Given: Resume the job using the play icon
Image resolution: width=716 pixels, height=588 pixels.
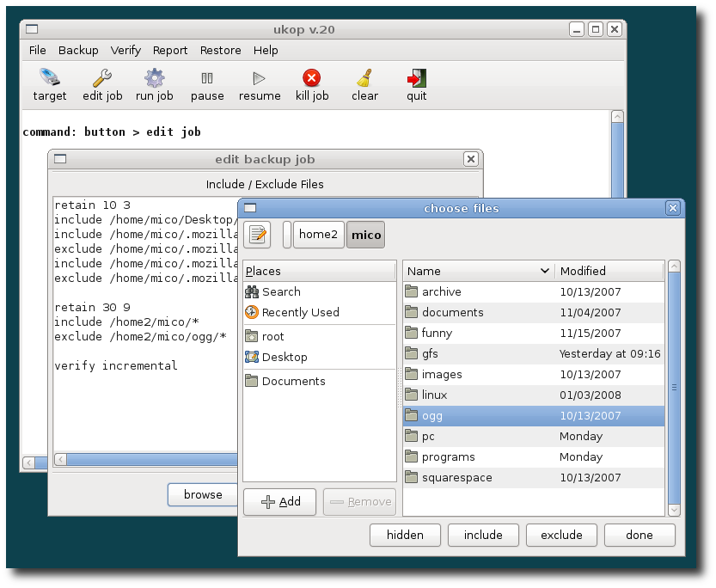Looking at the screenshot, I should [x=259, y=78].
